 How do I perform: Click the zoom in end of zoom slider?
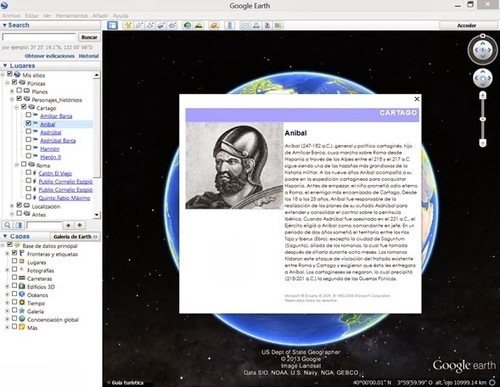coord(483,96)
